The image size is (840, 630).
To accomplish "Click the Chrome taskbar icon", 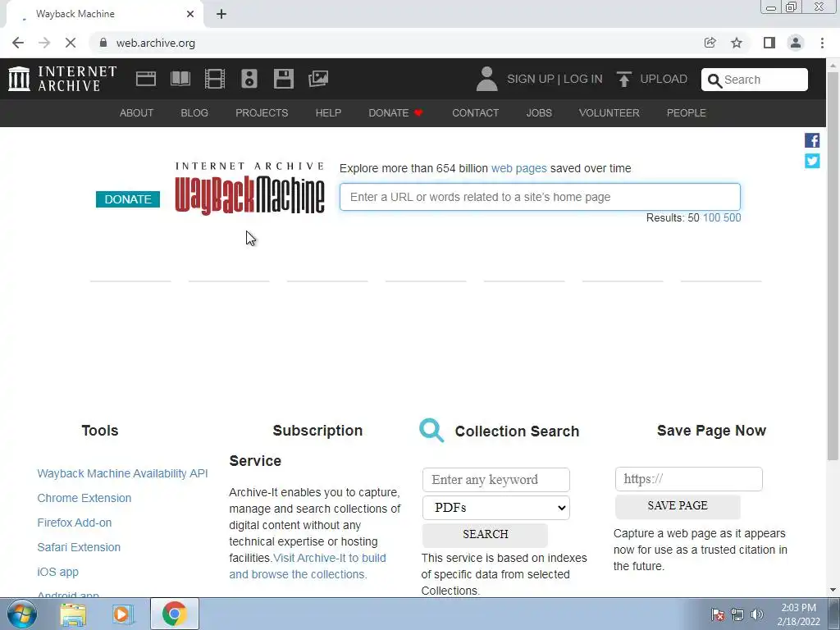I will (175, 614).
